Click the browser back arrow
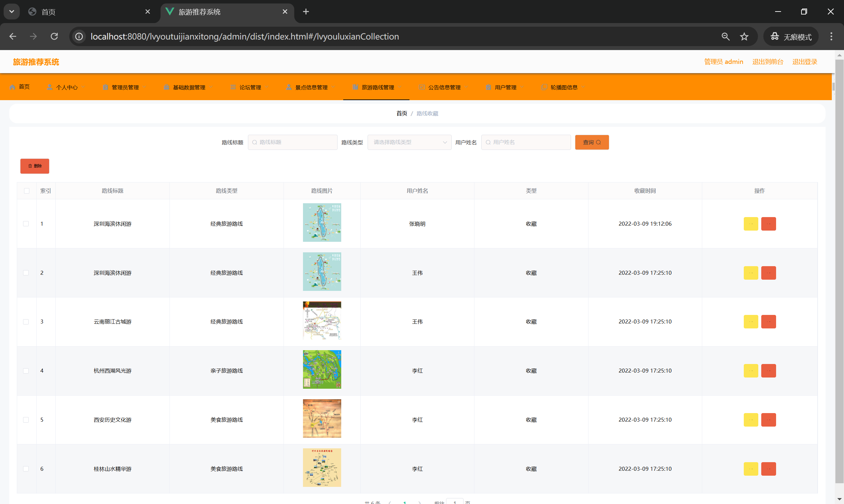Viewport: 844px width, 504px height. pyautogui.click(x=13, y=36)
